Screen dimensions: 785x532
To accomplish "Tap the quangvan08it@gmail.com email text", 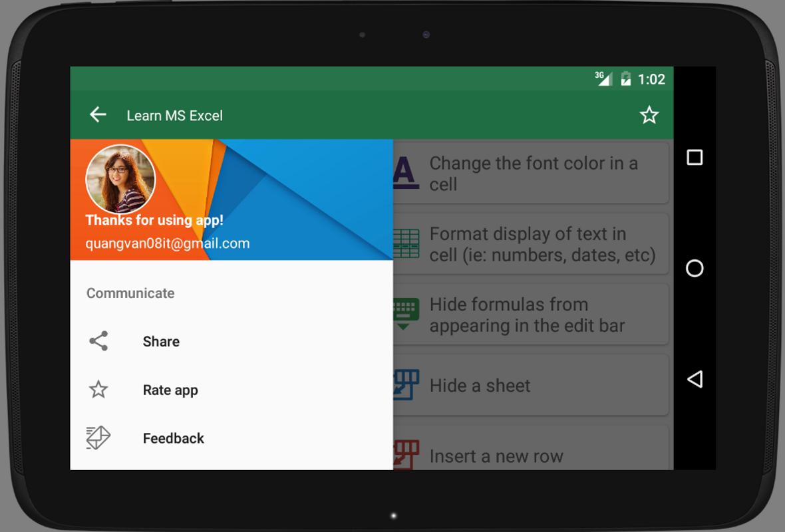I will click(167, 243).
